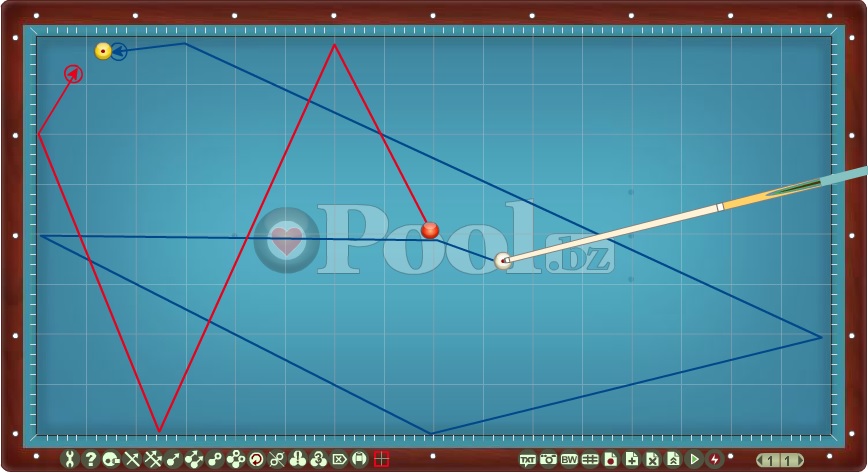Viewport: 868px width, 473px height.
Task: Toggle the BW black-and-white mode
Action: [x=569, y=459]
